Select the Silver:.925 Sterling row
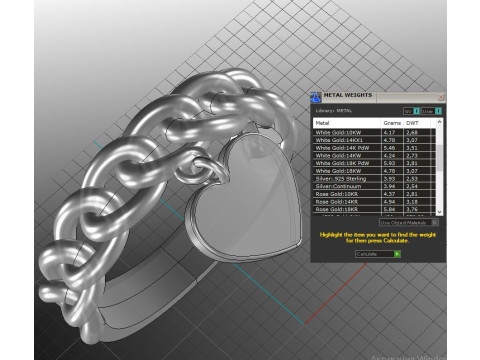This screenshot has width=480, height=360. coord(374,179)
